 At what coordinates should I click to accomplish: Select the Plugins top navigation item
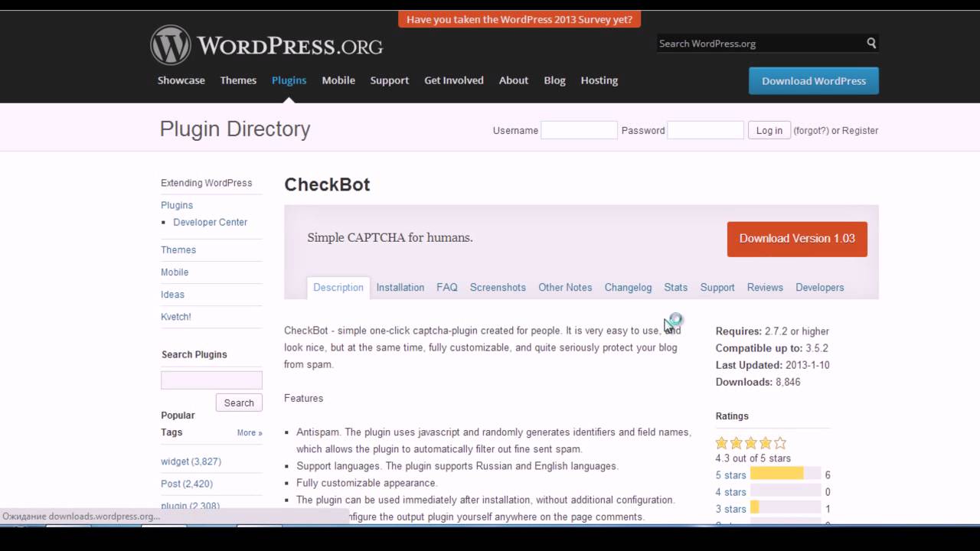tap(289, 80)
